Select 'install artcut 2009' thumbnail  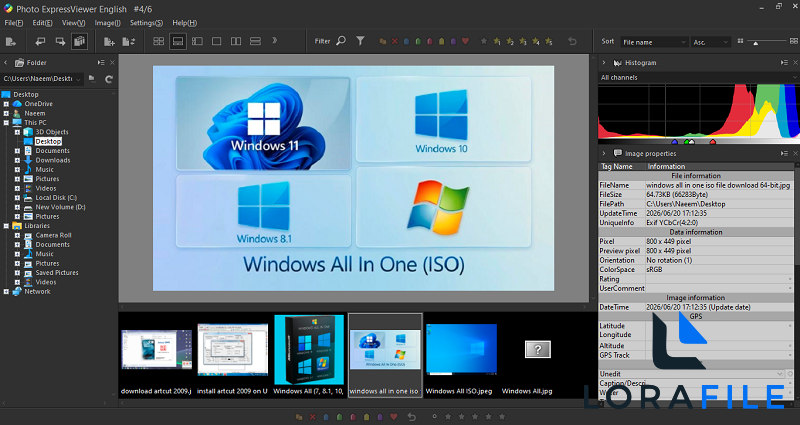click(x=233, y=356)
